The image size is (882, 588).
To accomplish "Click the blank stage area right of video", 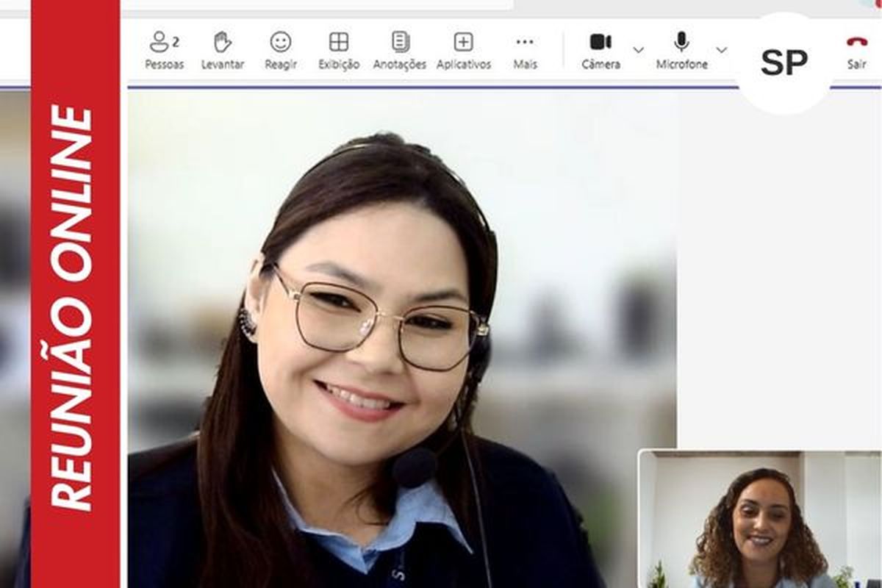I will (x=778, y=279).
